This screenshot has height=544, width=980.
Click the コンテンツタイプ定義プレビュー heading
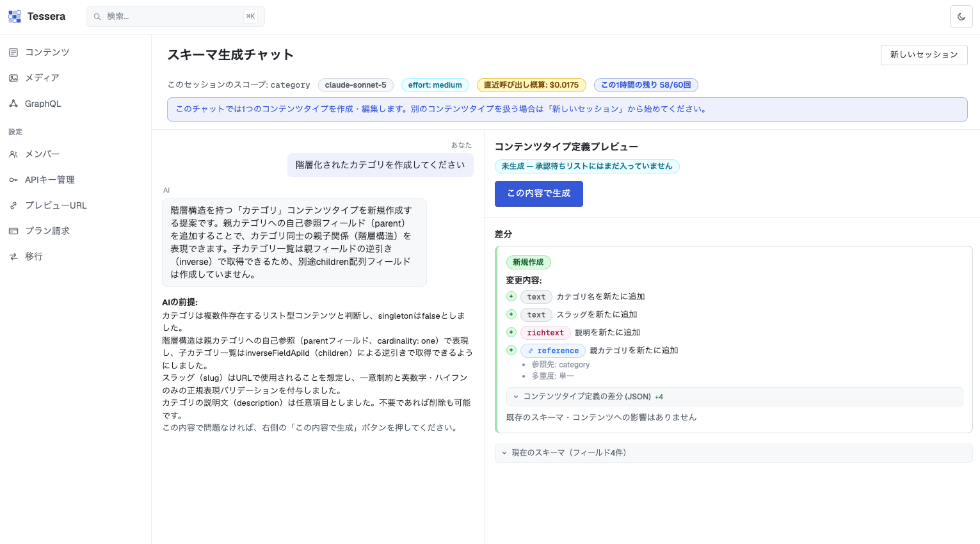566,147
